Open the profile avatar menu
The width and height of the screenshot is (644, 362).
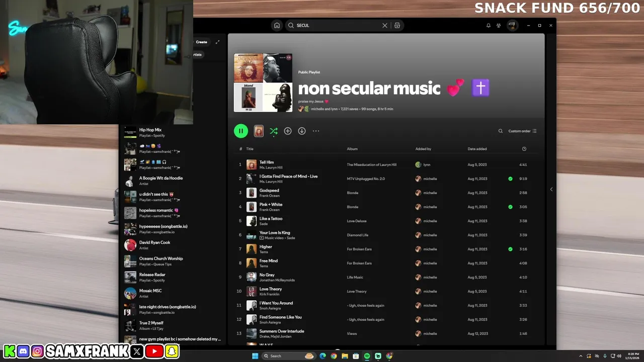click(512, 25)
